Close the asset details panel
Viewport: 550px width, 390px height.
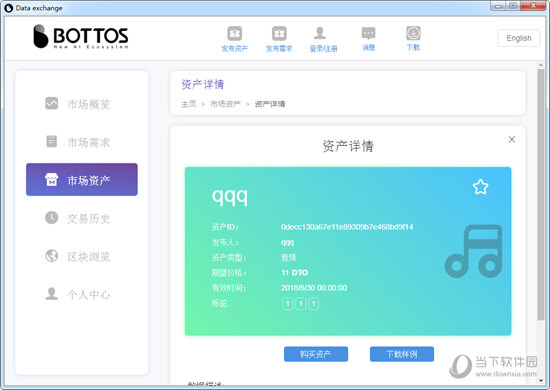tap(512, 139)
